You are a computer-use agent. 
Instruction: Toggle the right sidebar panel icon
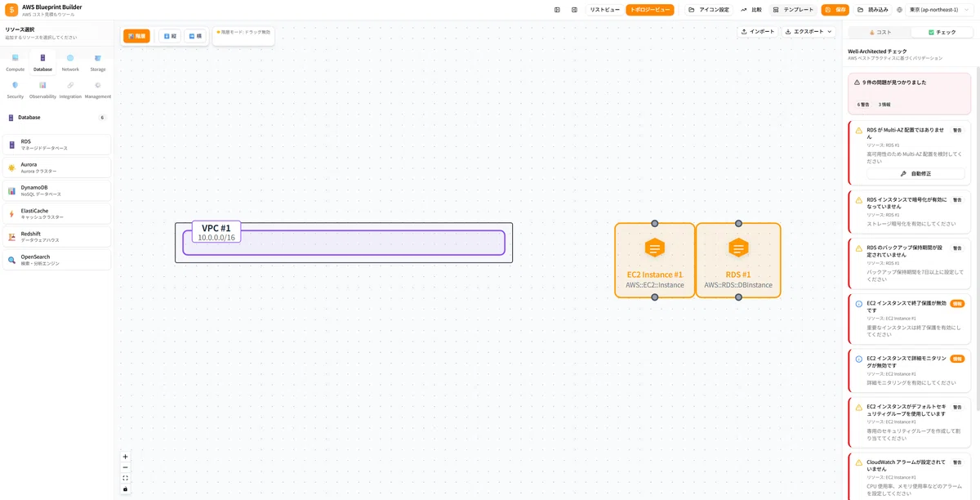tap(574, 10)
